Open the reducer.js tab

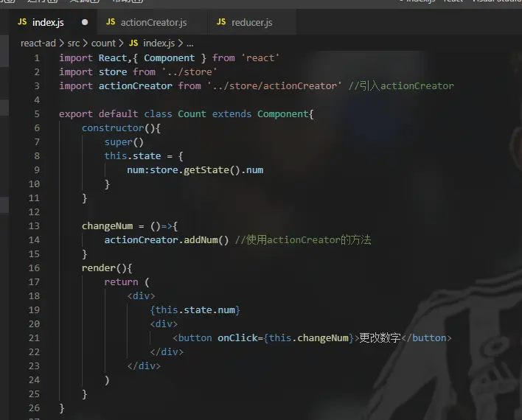point(251,22)
